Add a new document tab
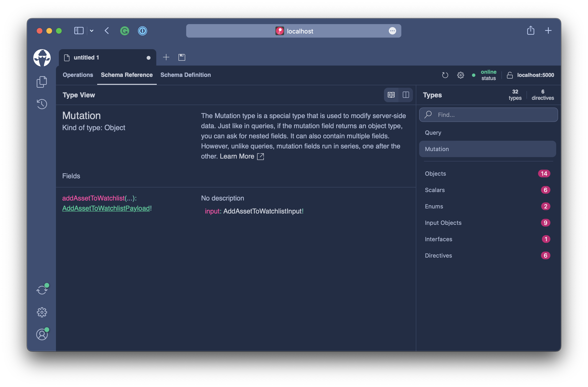The image size is (588, 387). tap(166, 58)
